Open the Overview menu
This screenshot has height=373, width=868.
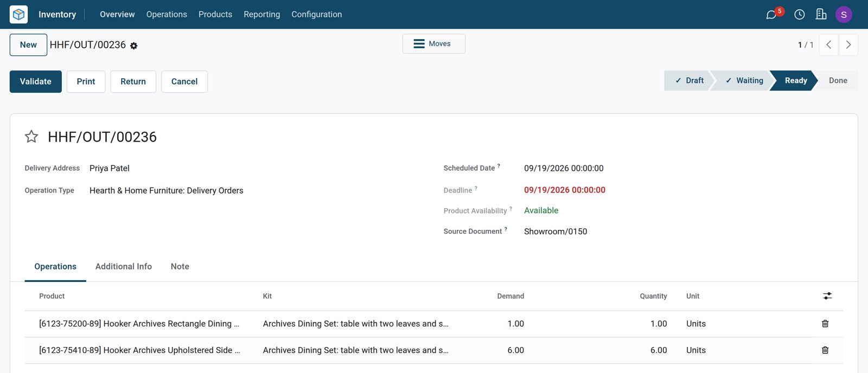click(x=117, y=14)
